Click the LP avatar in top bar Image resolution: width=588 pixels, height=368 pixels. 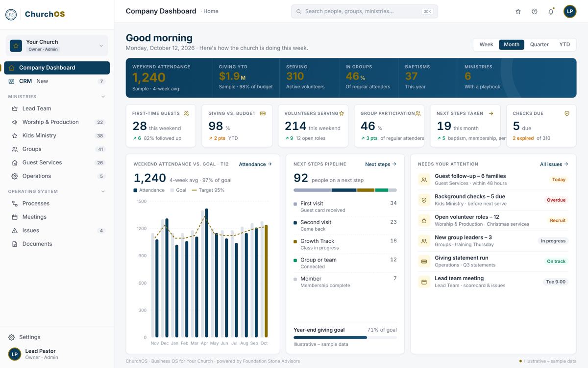(x=570, y=11)
